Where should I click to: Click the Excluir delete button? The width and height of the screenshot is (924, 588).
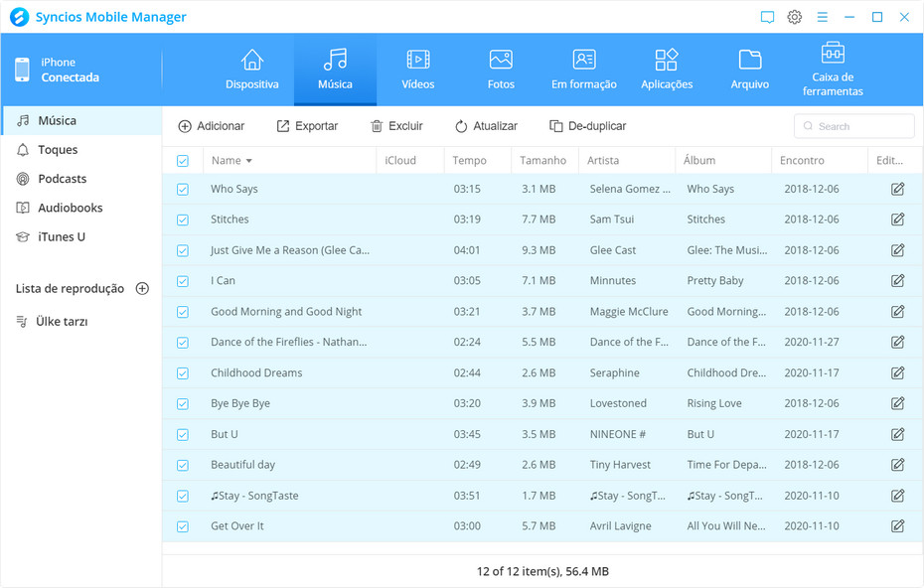[396, 126]
